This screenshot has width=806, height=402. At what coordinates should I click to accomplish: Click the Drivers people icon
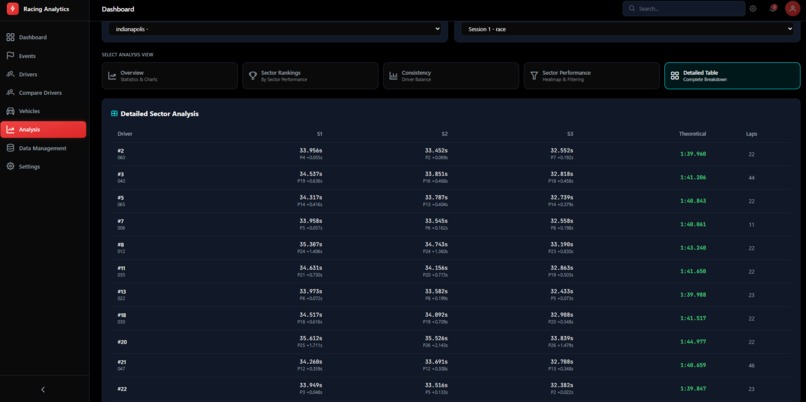pos(10,74)
